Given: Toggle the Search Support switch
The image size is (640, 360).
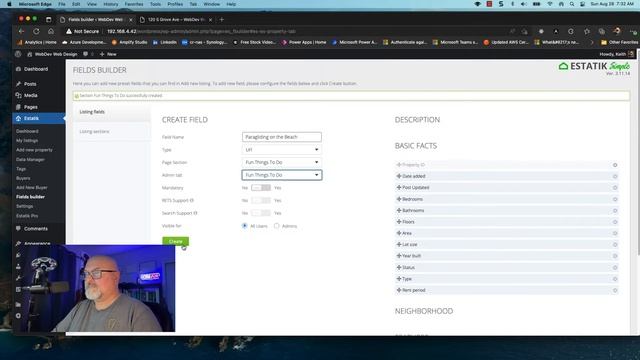Looking at the screenshot, I should (x=261, y=213).
